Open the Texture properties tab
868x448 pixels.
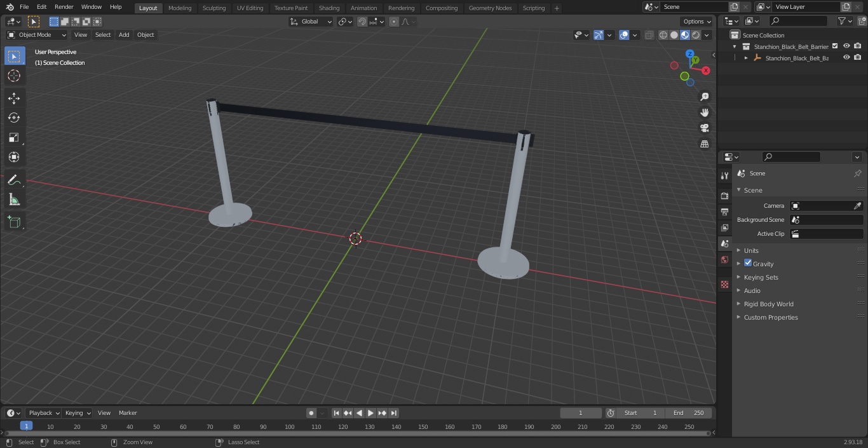(x=724, y=284)
